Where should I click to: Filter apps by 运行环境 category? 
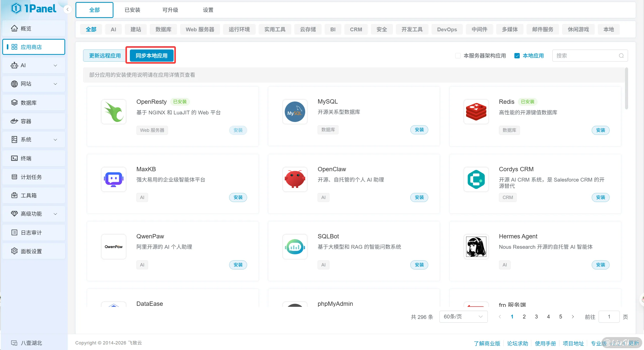click(239, 29)
